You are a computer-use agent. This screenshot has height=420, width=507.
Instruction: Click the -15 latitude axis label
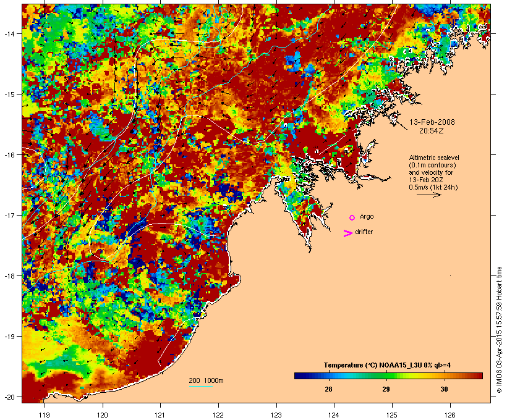pos(9,94)
